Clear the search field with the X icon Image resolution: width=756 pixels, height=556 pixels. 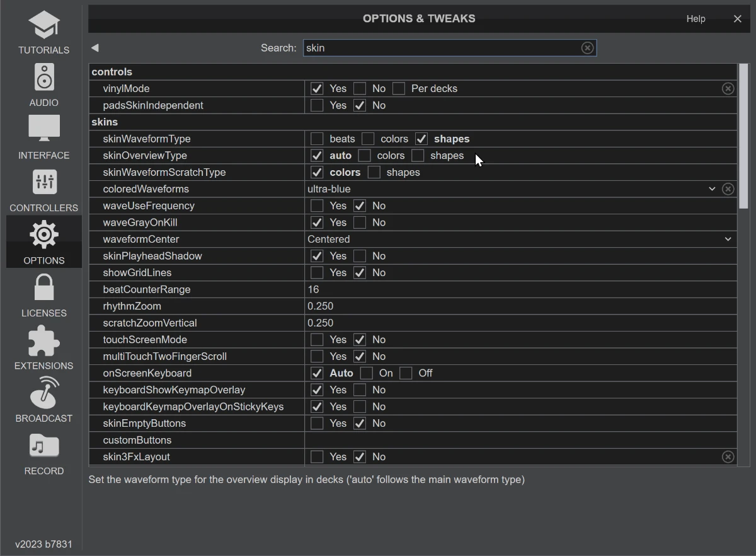587,48
